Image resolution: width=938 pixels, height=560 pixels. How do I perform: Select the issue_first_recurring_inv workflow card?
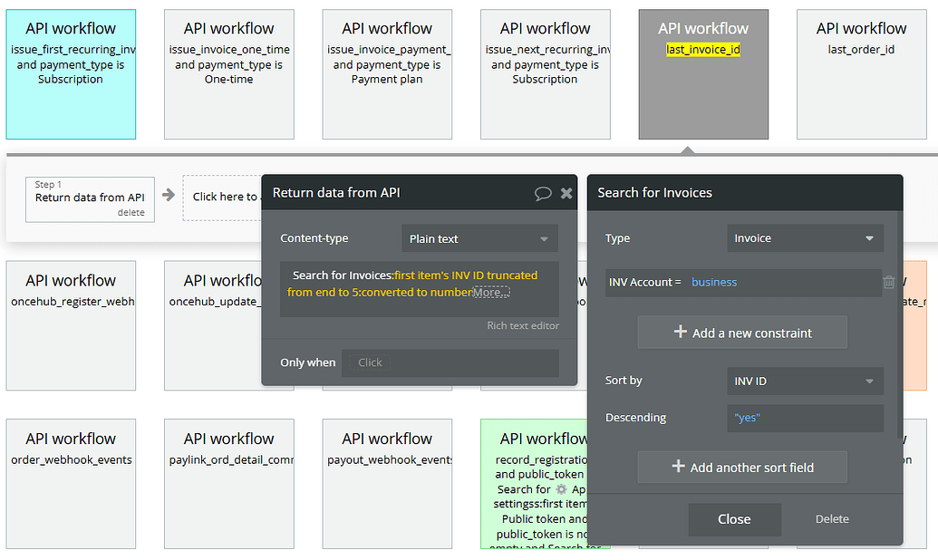coord(71,72)
